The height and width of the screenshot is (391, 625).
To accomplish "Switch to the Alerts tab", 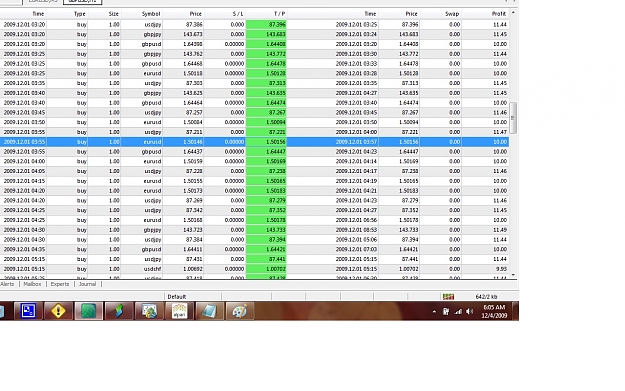I will 7,284.
